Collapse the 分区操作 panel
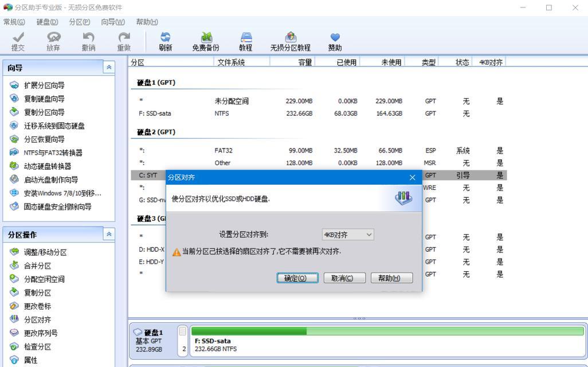 [x=109, y=234]
